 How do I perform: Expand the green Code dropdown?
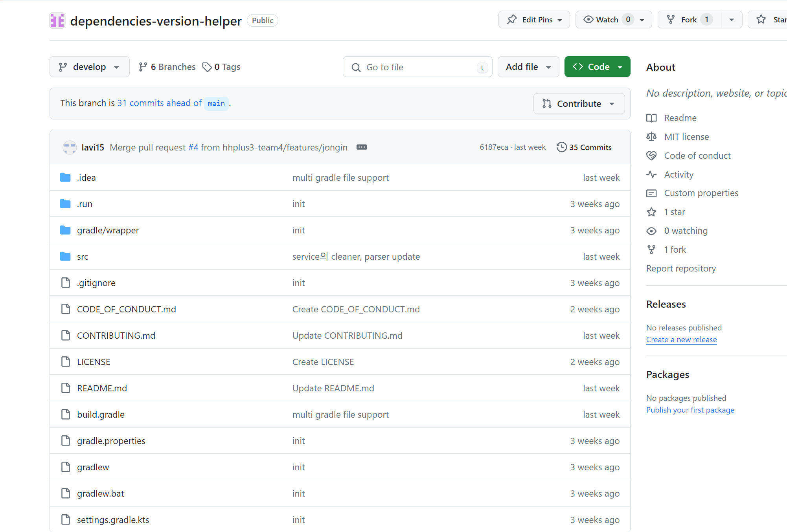(597, 67)
